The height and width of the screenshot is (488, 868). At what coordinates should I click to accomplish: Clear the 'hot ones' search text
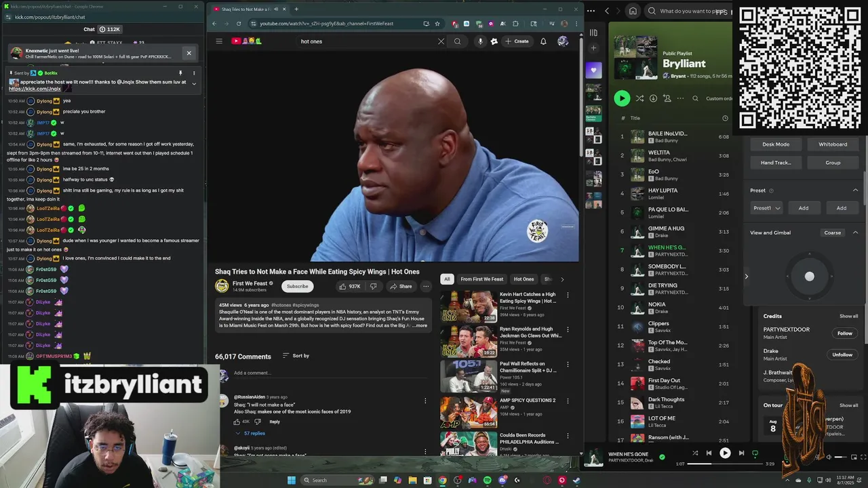coord(441,41)
